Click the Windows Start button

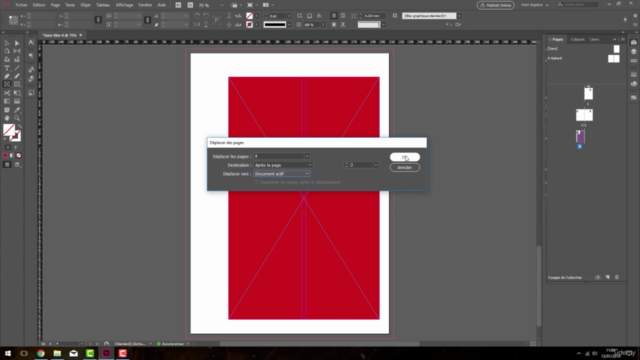(8, 353)
